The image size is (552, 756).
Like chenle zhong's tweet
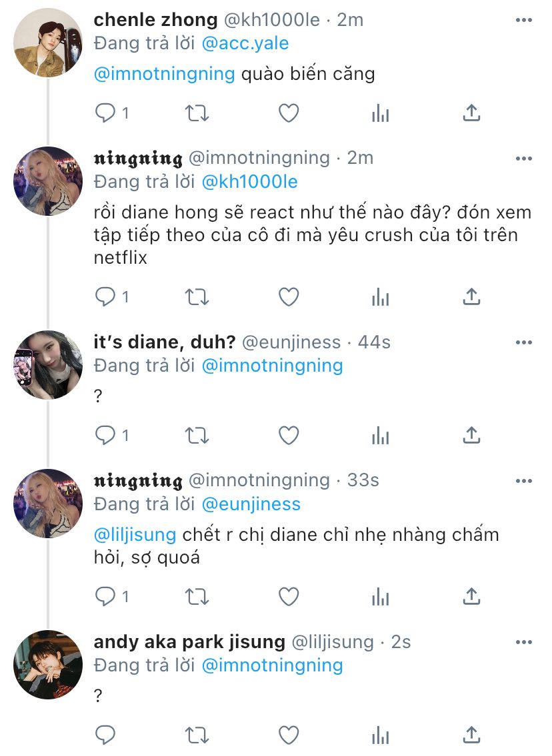tap(288, 114)
